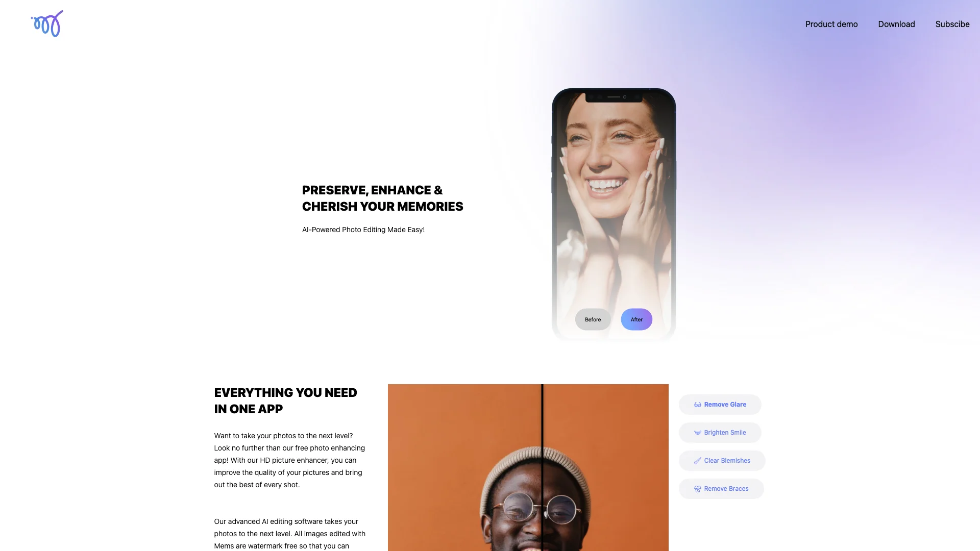
Task: Open the Product demo menu item
Action: tap(831, 23)
